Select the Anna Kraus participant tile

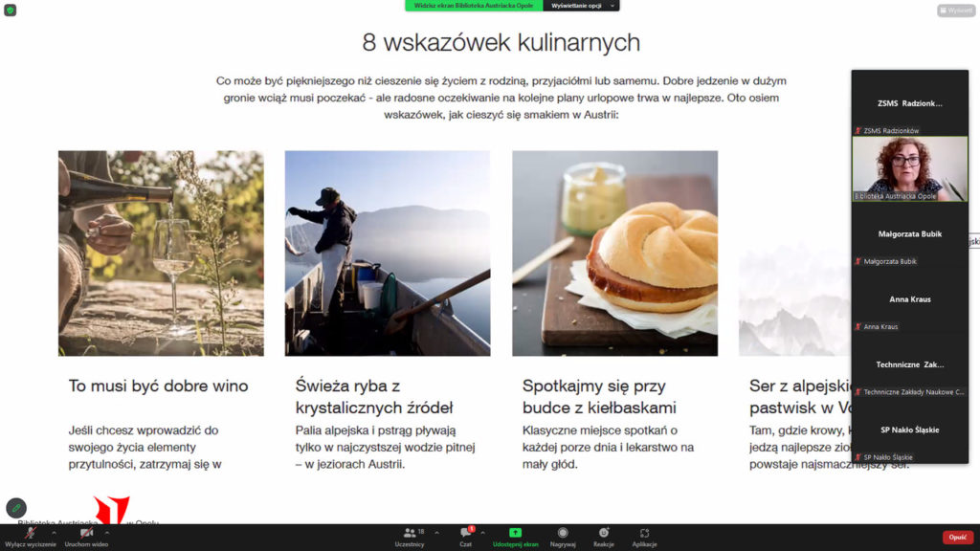tap(909, 304)
